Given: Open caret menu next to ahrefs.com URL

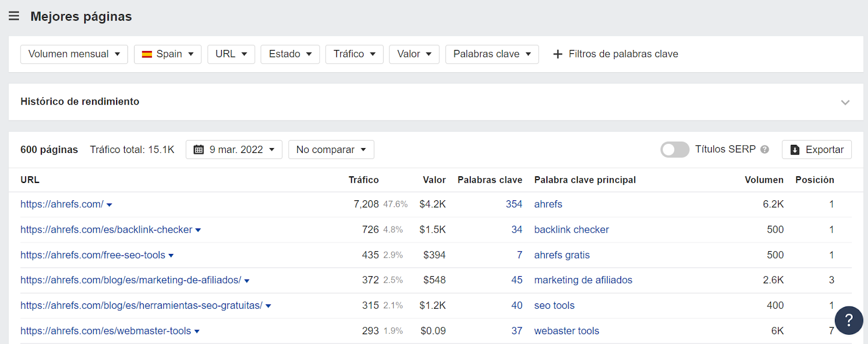Looking at the screenshot, I should tap(110, 205).
